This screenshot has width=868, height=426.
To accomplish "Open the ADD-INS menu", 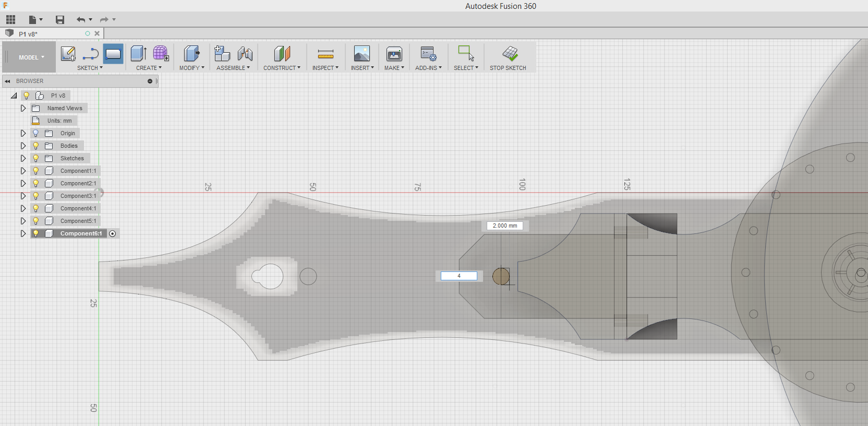I will pos(428,68).
